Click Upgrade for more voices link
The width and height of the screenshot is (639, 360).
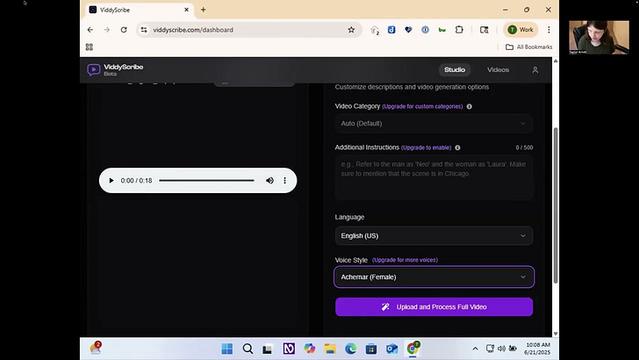click(x=405, y=260)
